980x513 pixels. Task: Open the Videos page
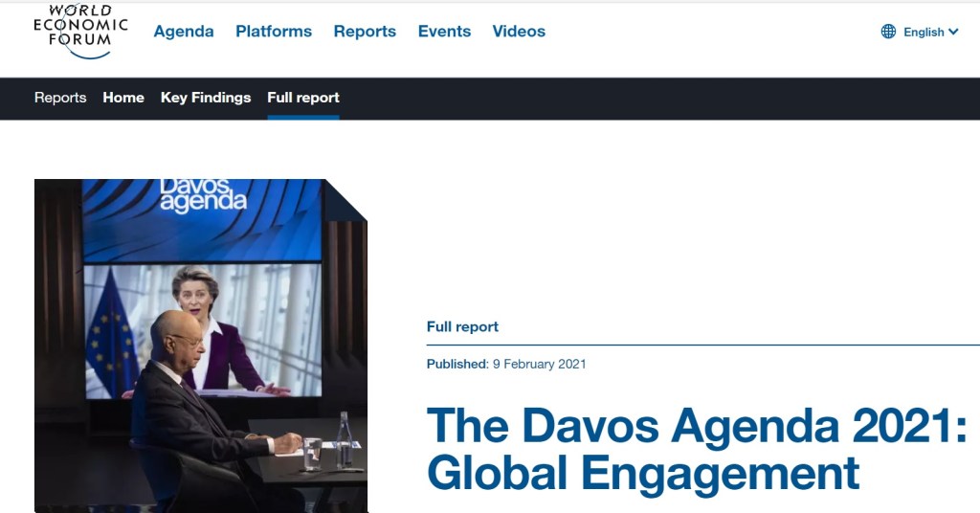(x=519, y=32)
